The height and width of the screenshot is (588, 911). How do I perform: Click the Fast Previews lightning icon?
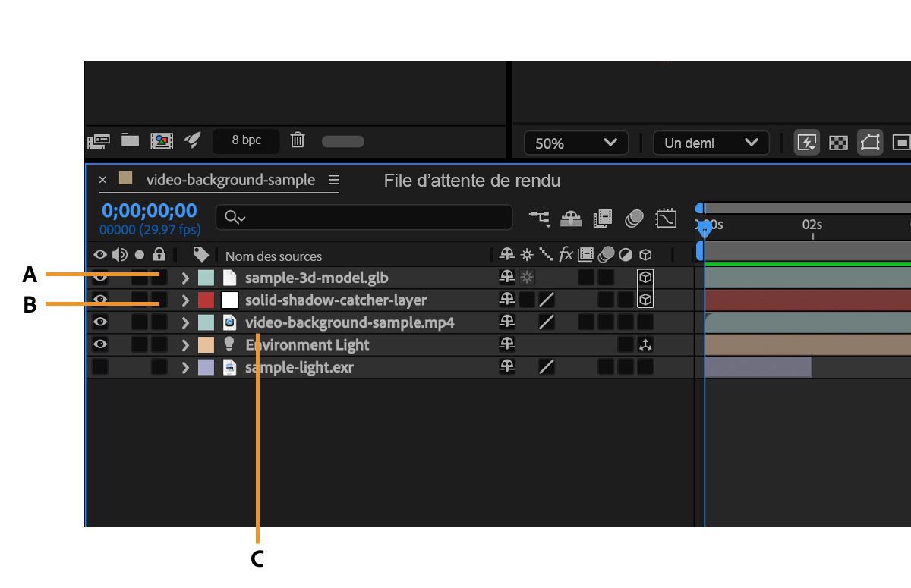[x=808, y=142]
